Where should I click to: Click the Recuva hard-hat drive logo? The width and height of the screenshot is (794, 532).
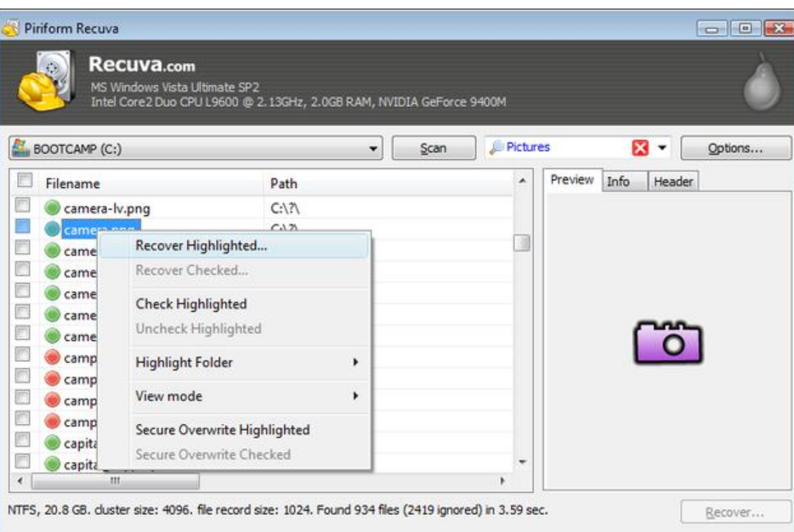click(46, 81)
